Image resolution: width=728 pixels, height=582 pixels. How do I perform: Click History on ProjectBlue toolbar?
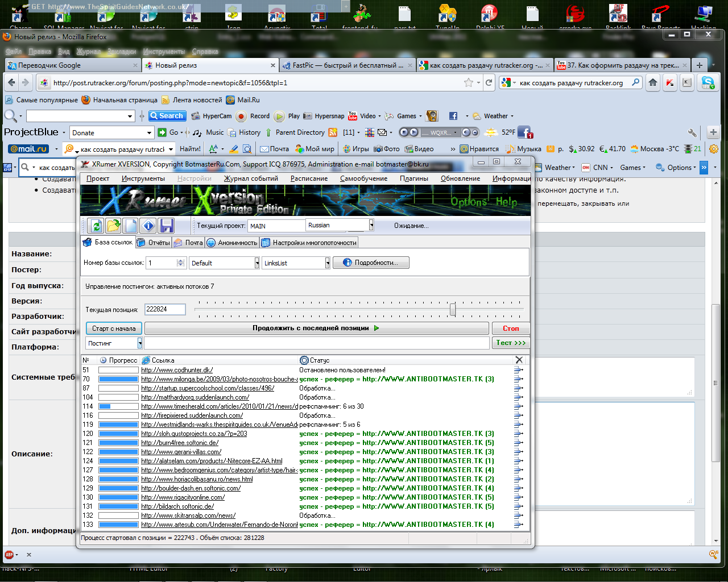244,132
